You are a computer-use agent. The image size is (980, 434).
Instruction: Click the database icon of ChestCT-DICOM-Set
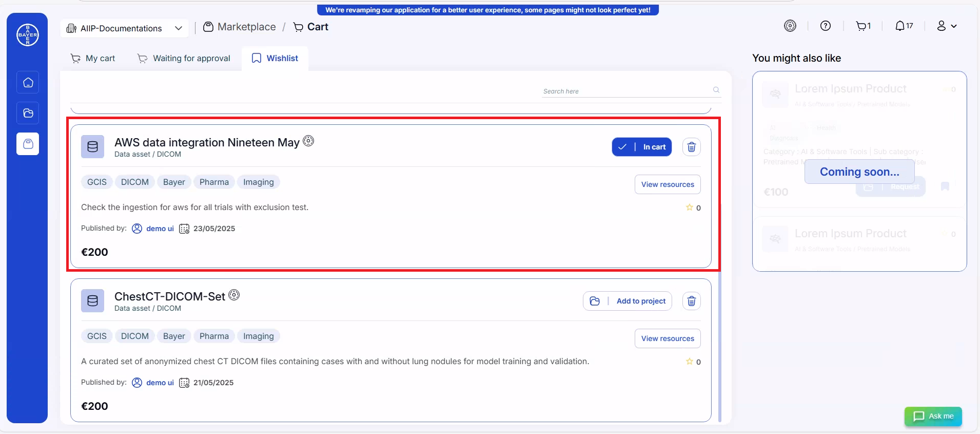click(x=92, y=301)
